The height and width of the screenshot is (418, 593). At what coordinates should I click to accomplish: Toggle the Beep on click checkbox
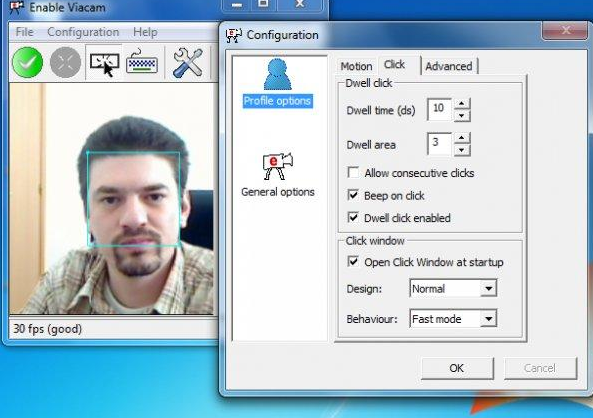click(353, 195)
